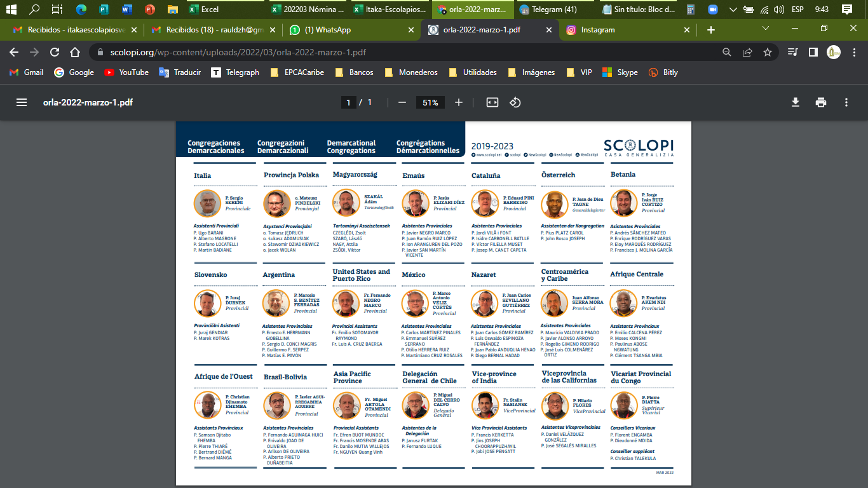
Task: Expand the tab search chevron
Action: (766, 29)
